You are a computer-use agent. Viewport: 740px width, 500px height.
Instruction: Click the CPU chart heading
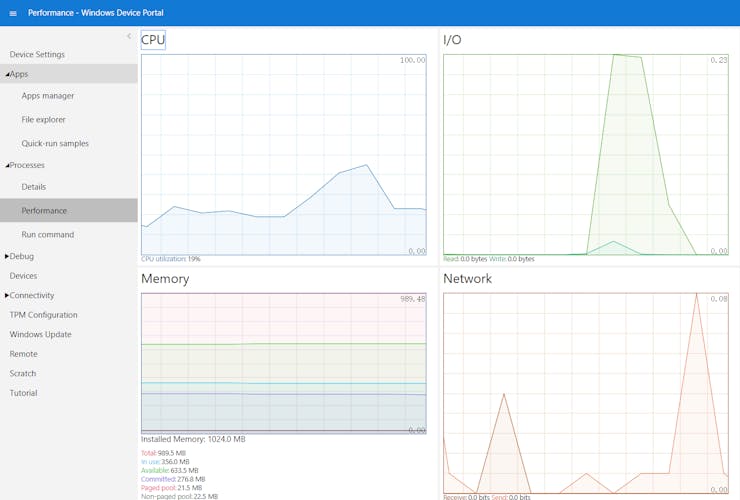click(153, 40)
